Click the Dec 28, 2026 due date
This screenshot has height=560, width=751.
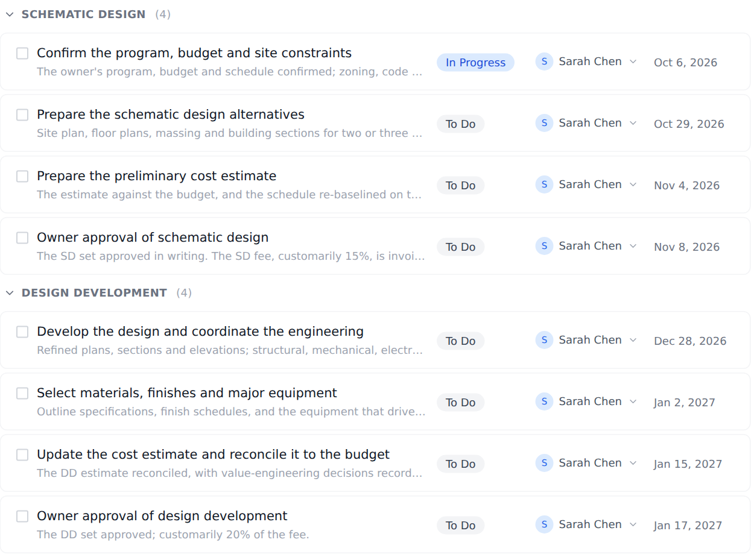(x=690, y=341)
